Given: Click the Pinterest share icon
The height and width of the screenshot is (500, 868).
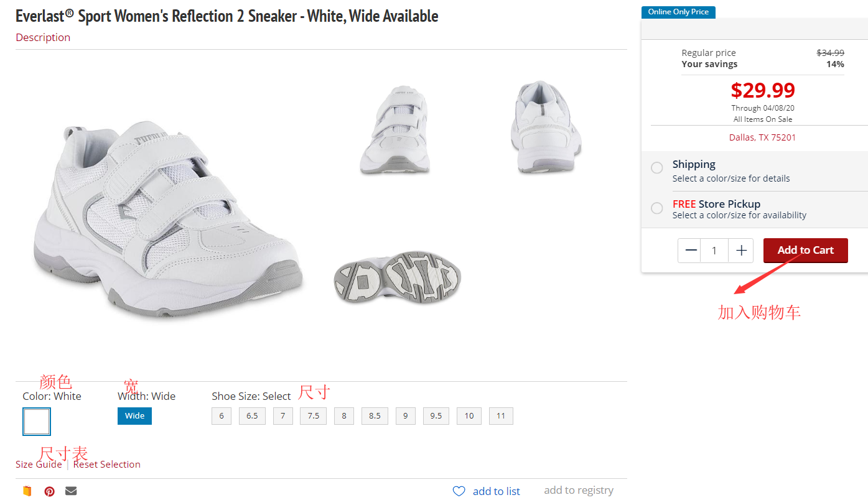Looking at the screenshot, I should (x=50, y=491).
